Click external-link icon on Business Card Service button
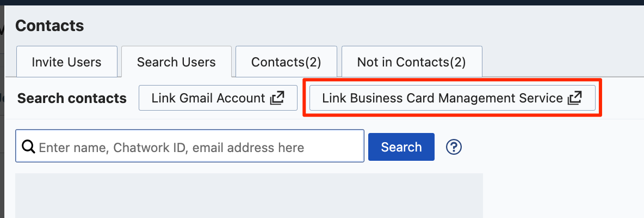 click(575, 98)
